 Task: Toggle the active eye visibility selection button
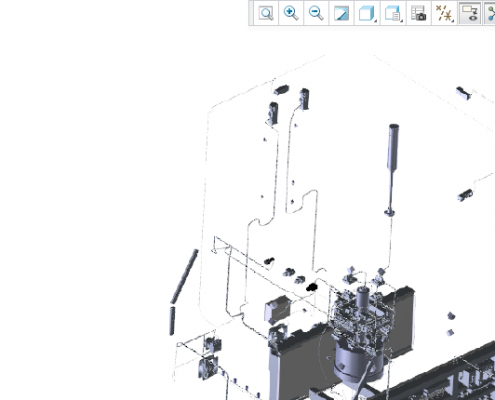(470, 13)
